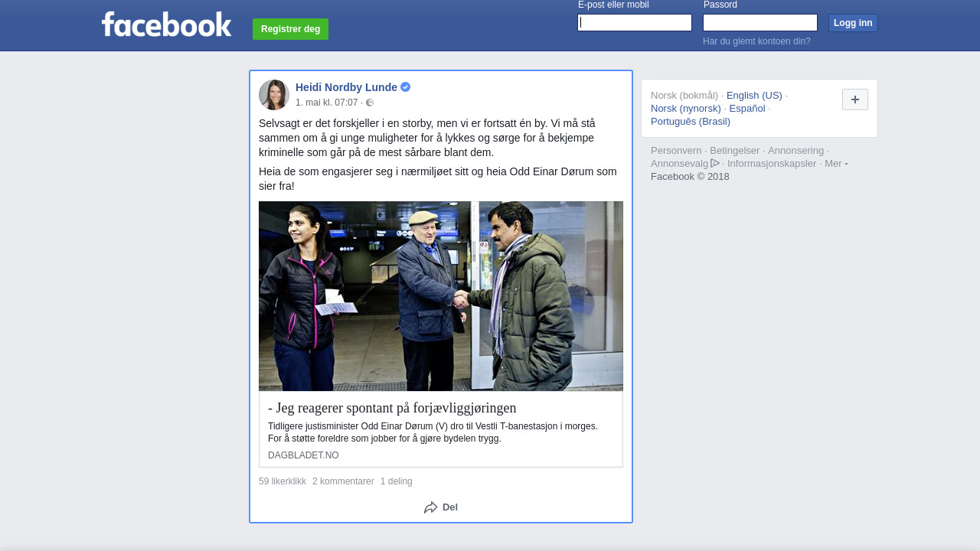
Task: Click the 'Del' share button
Action: (x=441, y=507)
